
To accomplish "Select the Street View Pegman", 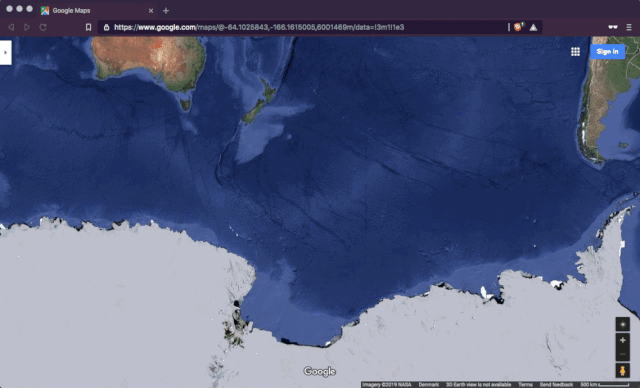I will point(622,371).
